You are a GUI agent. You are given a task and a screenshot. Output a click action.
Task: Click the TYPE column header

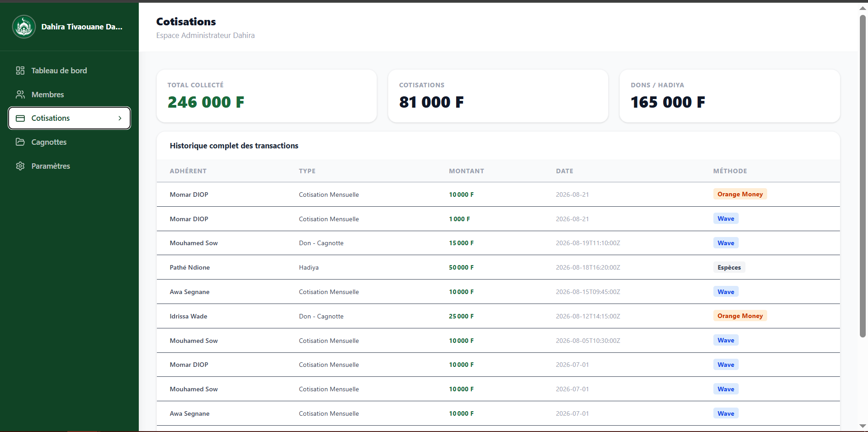pos(307,171)
